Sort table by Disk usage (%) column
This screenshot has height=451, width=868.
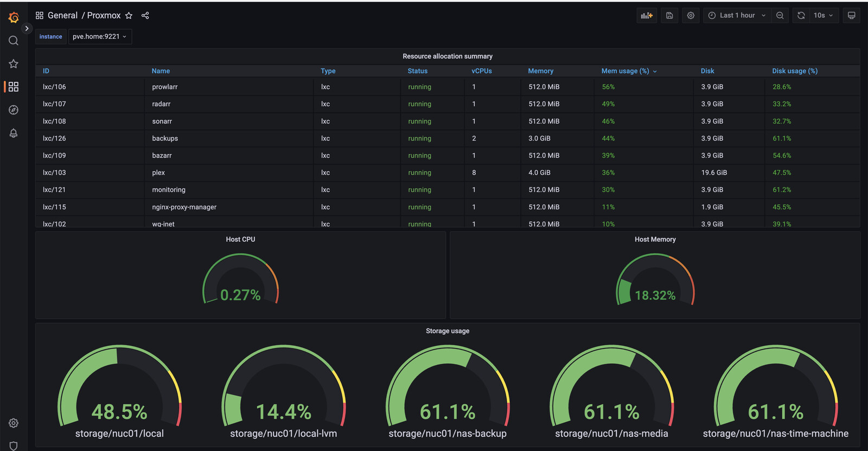(795, 71)
